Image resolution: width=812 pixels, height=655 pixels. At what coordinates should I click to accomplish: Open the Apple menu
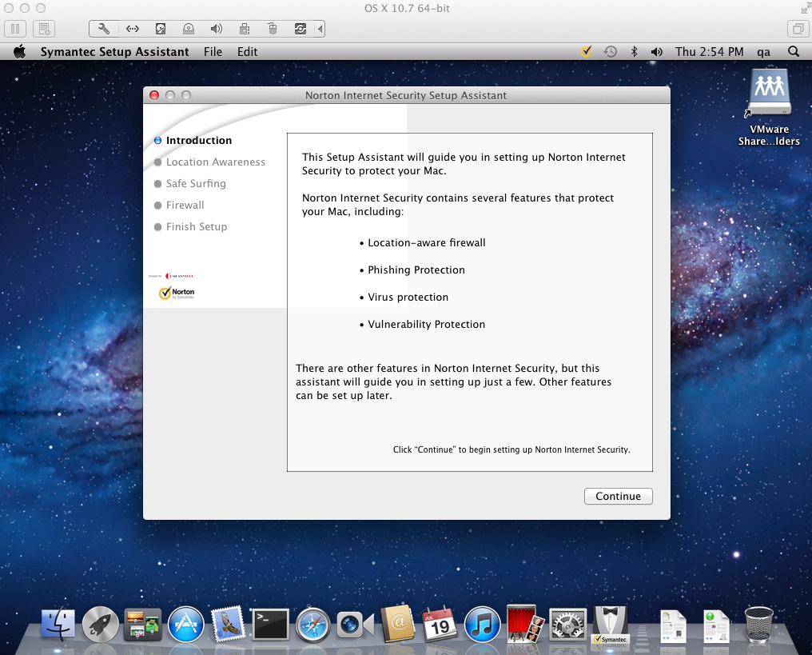click(21, 51)
